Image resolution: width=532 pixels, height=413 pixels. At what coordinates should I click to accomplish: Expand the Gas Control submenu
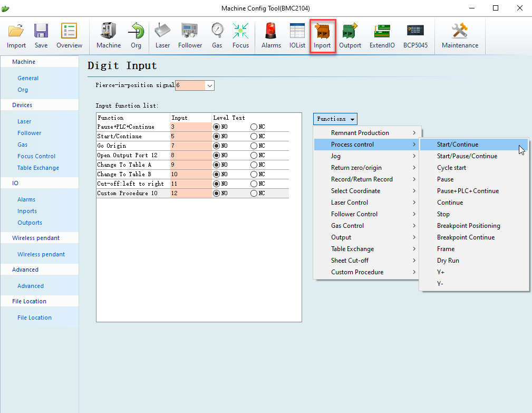(367, 226)
